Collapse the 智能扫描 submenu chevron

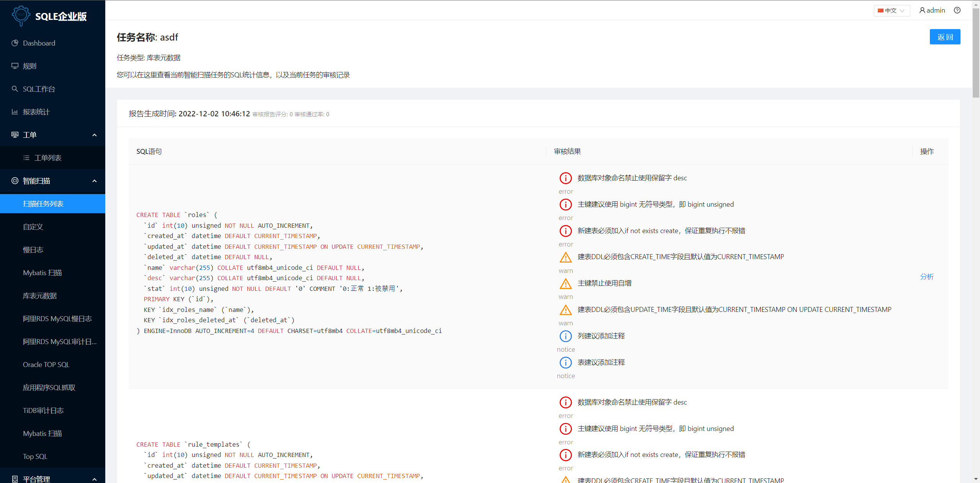[95, 181]
